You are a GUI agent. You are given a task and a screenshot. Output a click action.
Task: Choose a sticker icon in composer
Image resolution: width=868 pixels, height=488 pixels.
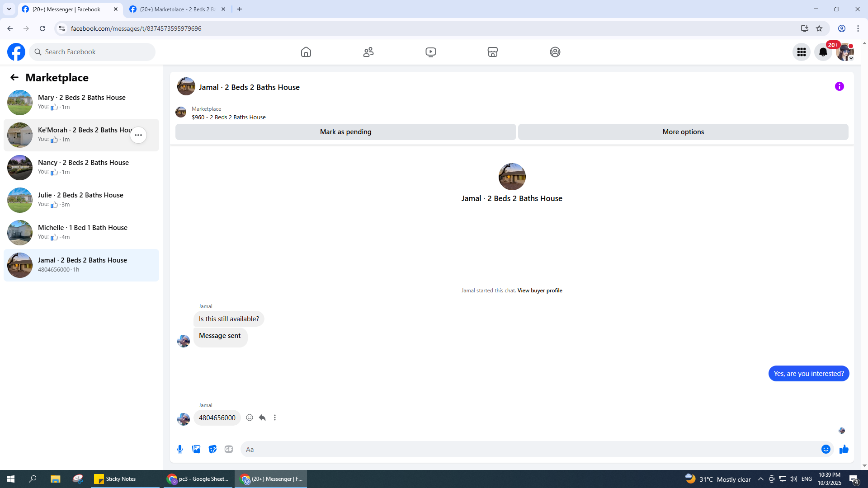[x=212, y=449]
